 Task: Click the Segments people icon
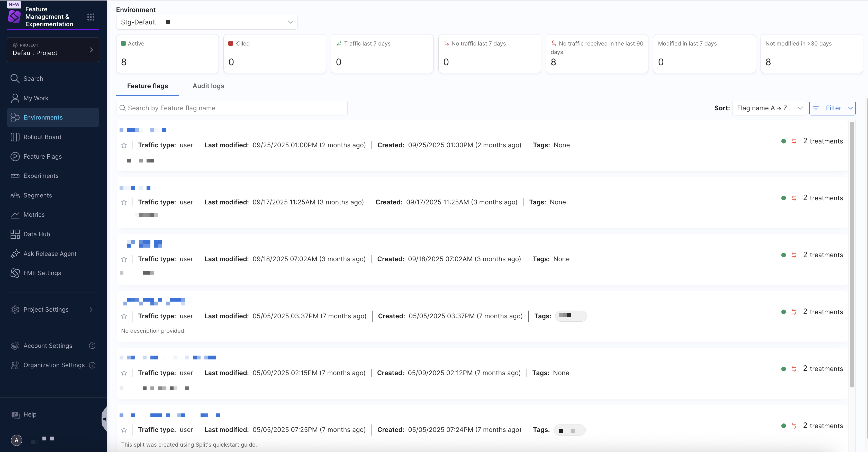pos(15,195)
